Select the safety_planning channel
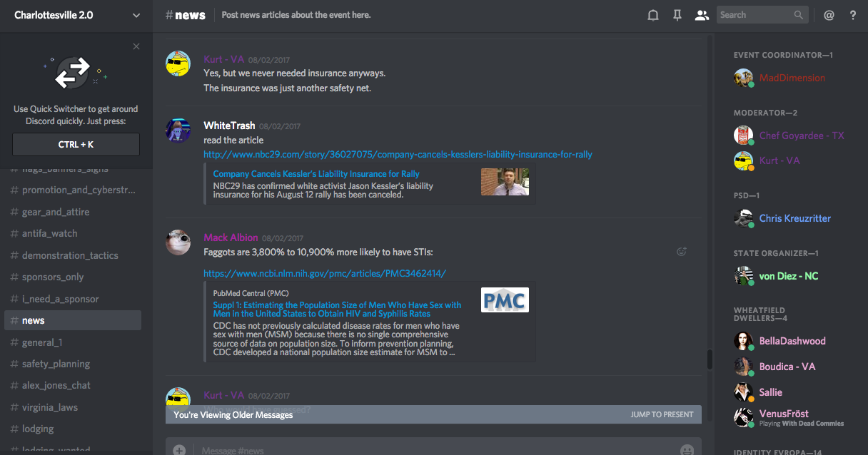Image resolution: width=868 pixels, height=455 pixels. pyautogui.click(x=56, y=364)
